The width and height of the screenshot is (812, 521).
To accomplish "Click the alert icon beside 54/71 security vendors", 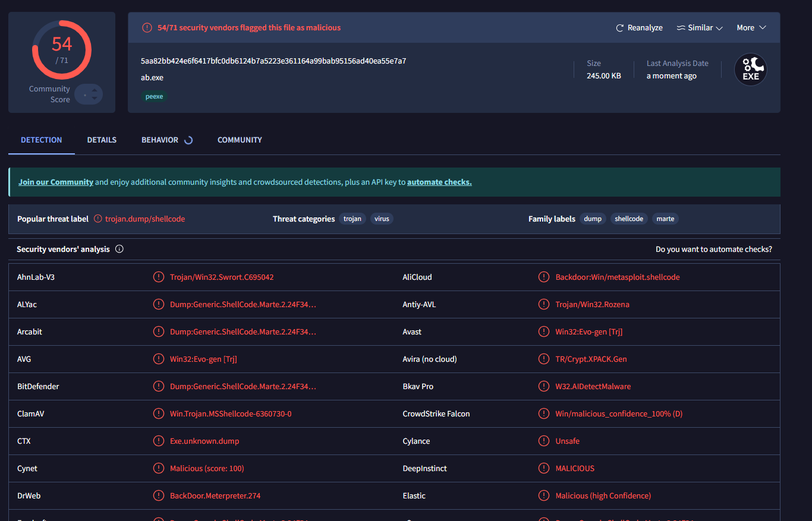I will [x=147, y=28].
